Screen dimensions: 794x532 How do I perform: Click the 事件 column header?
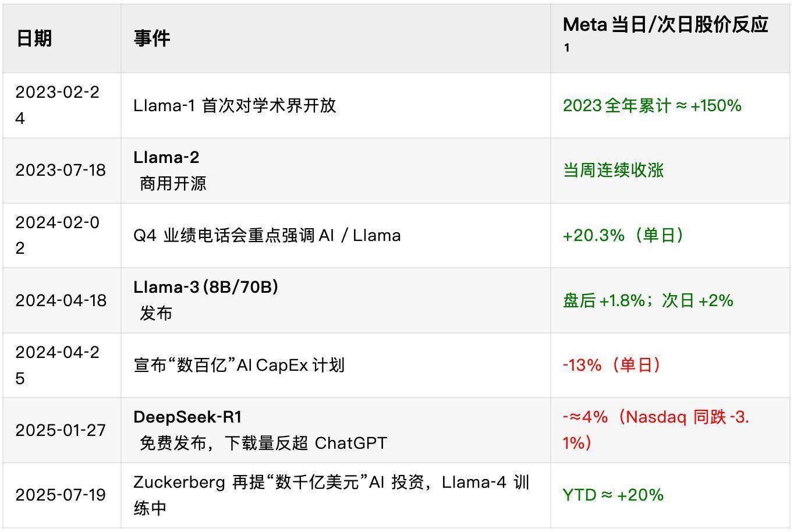click(x=151, y=38)
